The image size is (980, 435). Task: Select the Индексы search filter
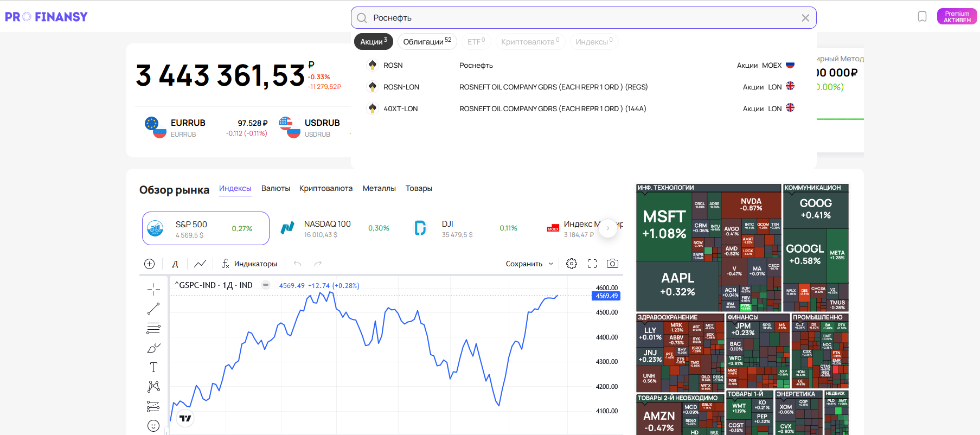click(594, 41)
